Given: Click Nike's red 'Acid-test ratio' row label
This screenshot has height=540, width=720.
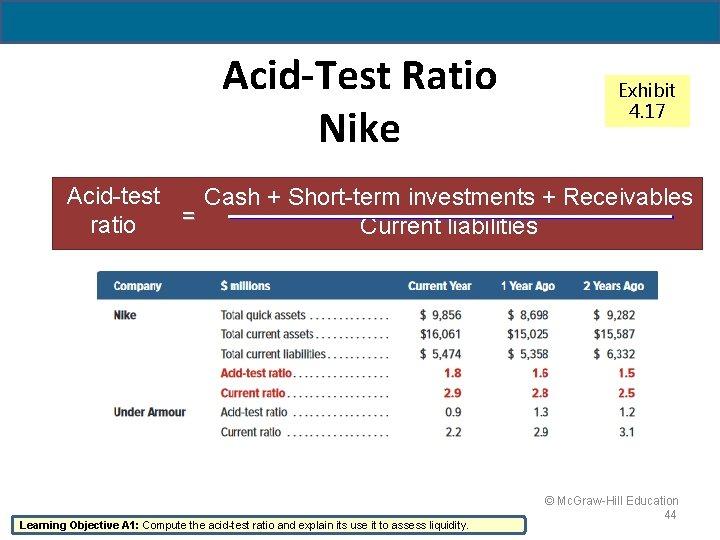Looking at the screenshot, I should coord(256,373).
